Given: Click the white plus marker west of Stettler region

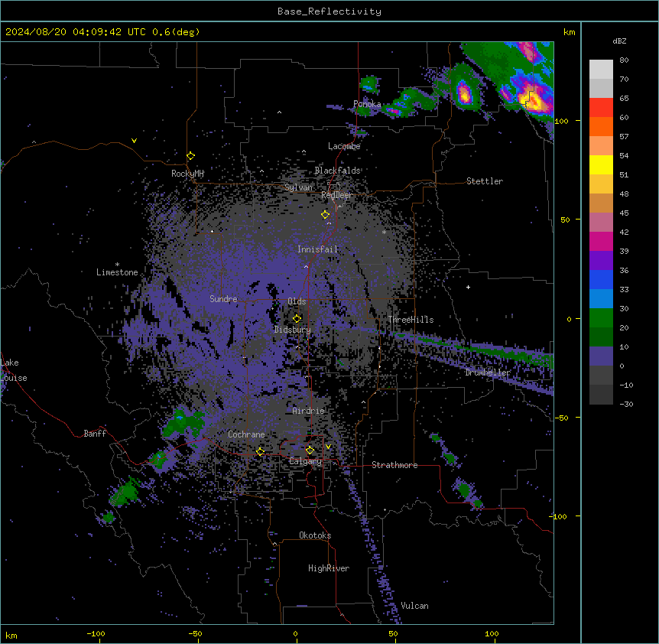Looking at the screenshot, I should coord(468,287).
